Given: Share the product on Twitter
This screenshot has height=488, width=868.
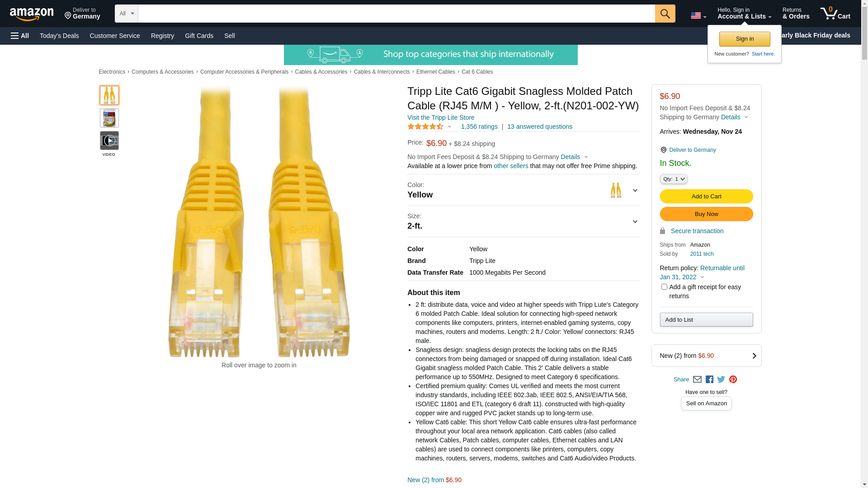Looking at the screenshot, I should [721, 380].
